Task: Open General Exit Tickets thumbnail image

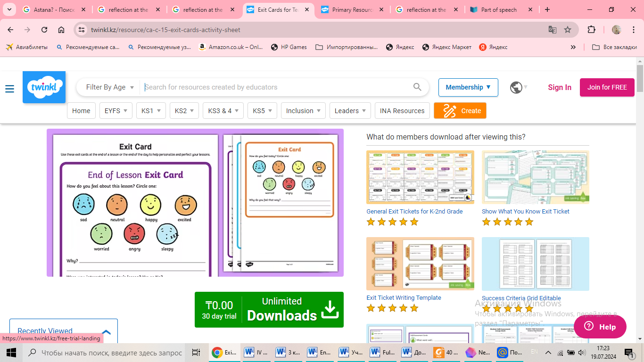Action: pos(420,177)
